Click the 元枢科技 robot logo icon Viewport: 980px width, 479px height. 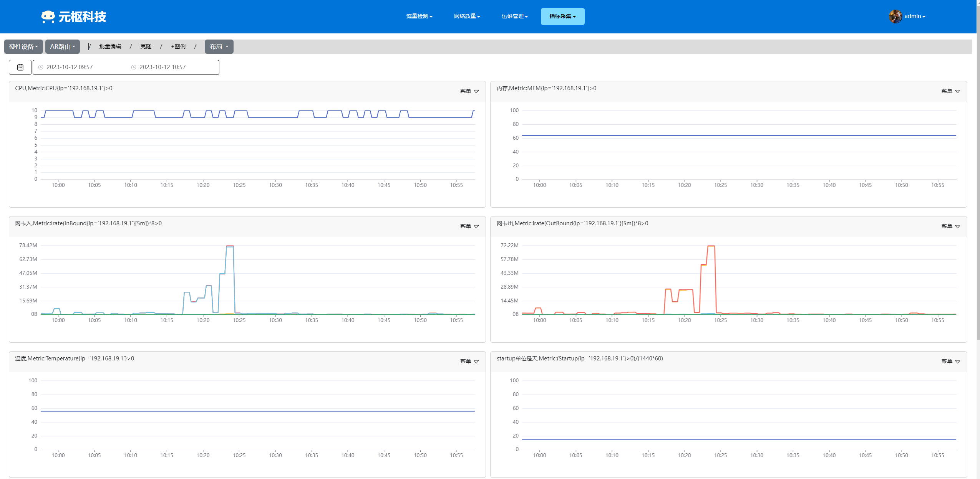tap(48, 17)
